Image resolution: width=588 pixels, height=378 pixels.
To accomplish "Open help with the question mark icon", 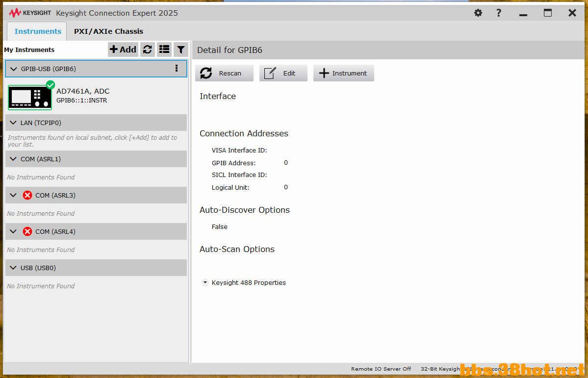I will 498,13.
